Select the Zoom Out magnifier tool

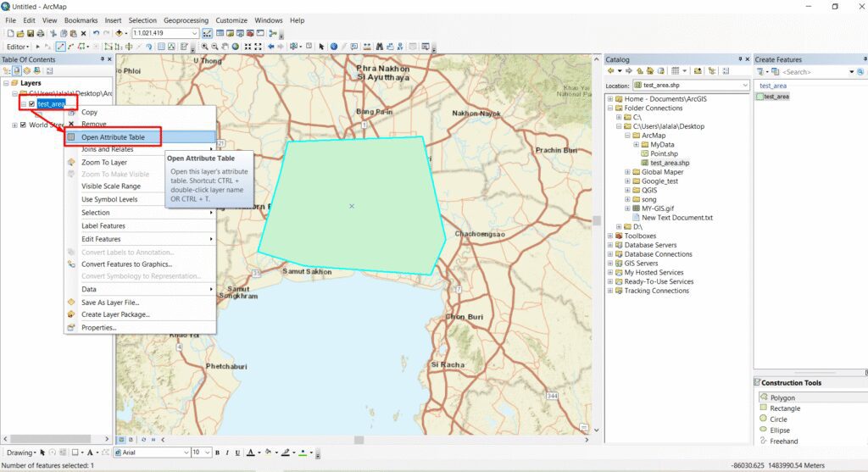(214, 47)
